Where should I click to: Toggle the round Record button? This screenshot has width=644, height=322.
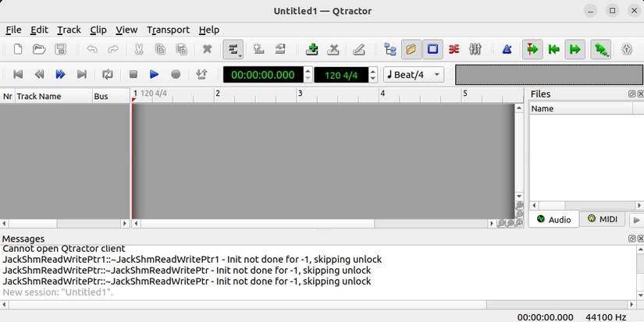point(176,74)
